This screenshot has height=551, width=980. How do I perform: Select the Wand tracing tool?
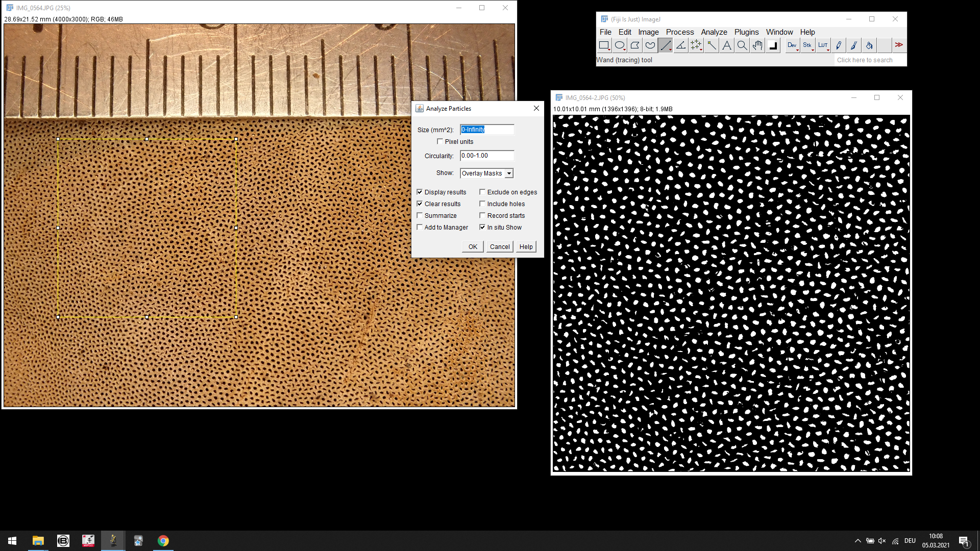point(711,45)
